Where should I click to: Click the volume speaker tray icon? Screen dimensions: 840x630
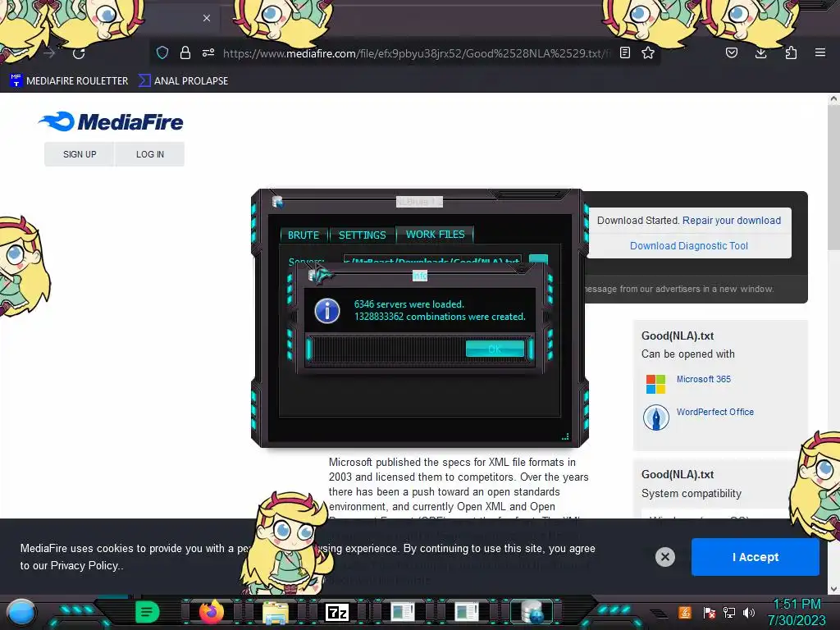click(749, 613)
